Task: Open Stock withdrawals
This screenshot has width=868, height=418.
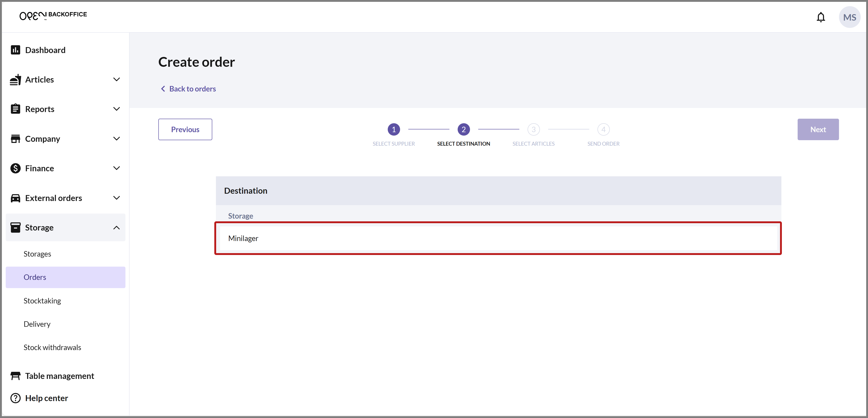Action: (x=65, y=347)
